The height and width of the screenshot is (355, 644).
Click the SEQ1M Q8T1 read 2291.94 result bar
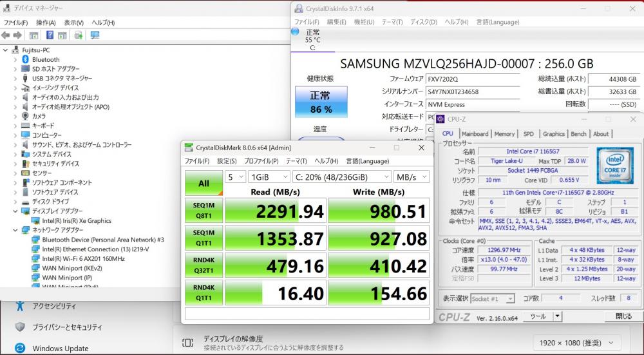[x=276, y=211]
